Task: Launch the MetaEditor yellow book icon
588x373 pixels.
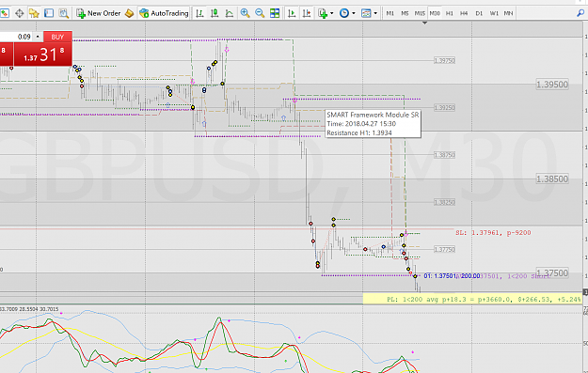Action: click(130, 13)
